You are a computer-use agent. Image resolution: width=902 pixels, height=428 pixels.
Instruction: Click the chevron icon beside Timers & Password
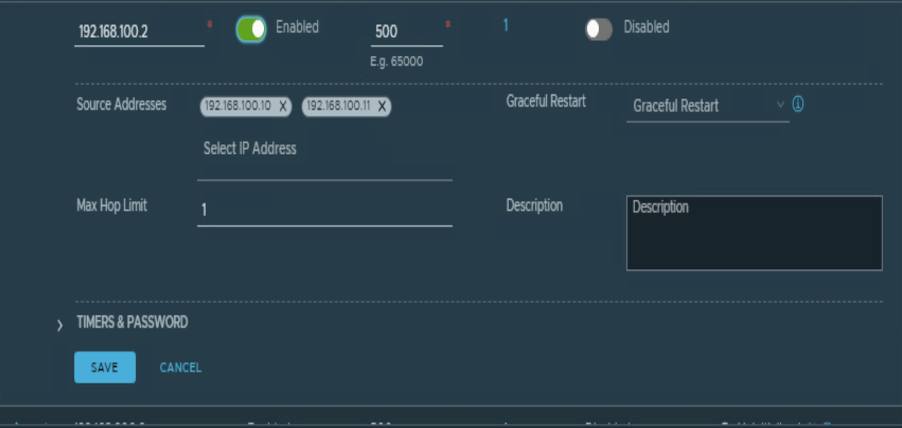pyautogui.click(x=60, y=325)
